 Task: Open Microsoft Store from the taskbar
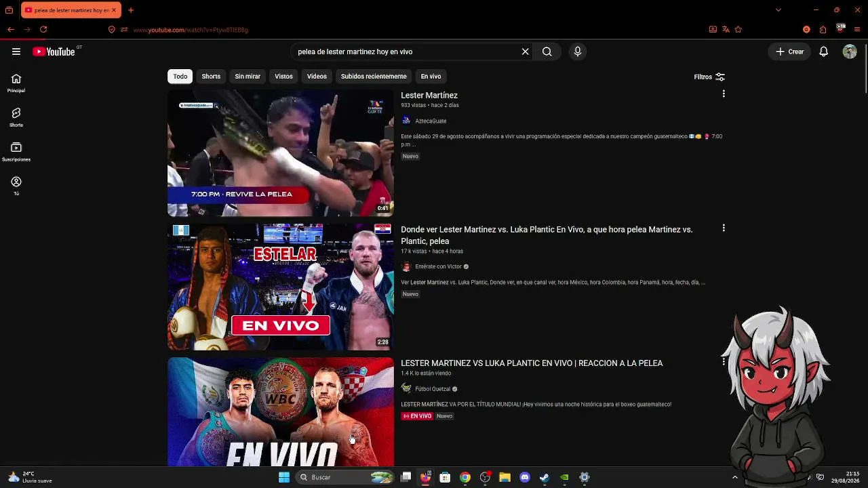click(x=445, y=477)
